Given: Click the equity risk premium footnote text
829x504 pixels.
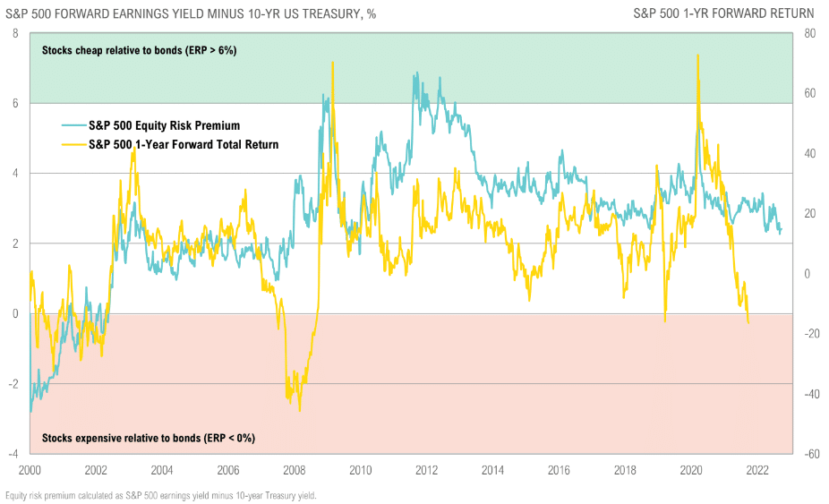Looking at the screenshot, I should point(161,496).
